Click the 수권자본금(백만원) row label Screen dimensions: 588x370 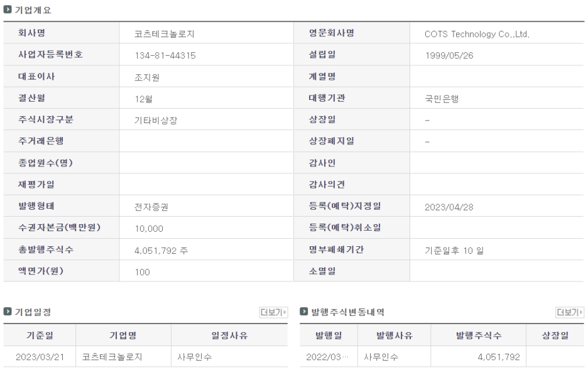tap(59, 227)
